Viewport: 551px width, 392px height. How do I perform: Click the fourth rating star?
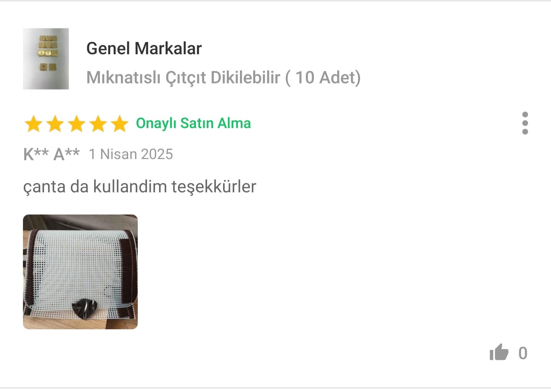pos(98,124)
